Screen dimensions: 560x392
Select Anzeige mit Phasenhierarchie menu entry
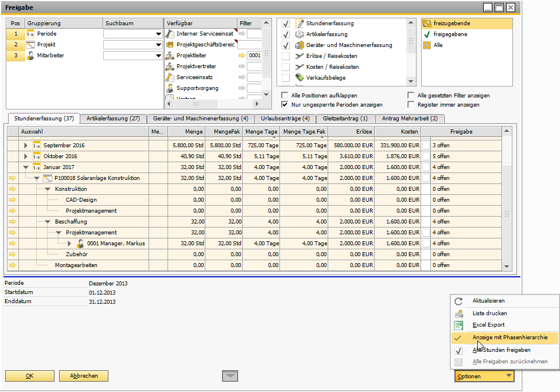(x=505, y=338)
